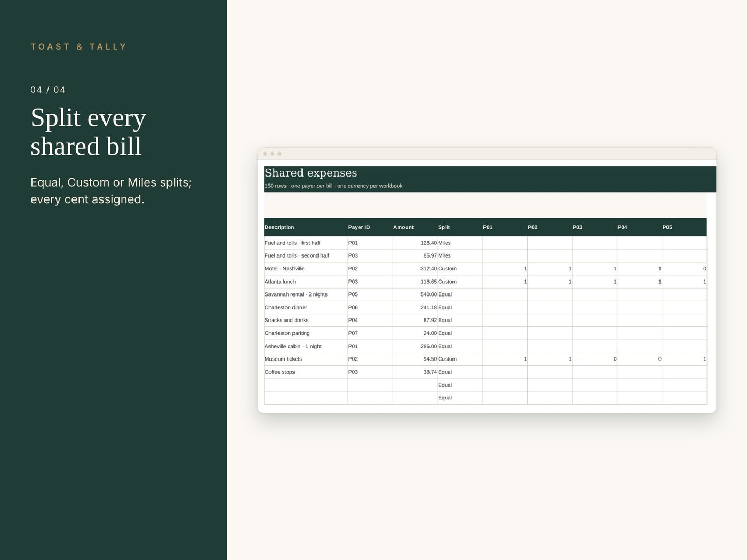Select the Payer ID column header
Viewport: 747px width, 560px height.
coord(370,227)
